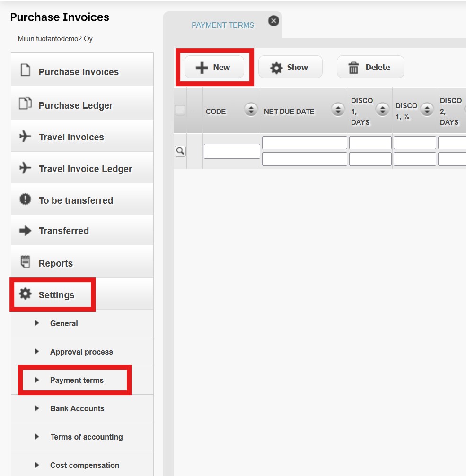Image resolution: width=466 pixels, height=476 pixels.
Task: Click the Code filter input field
Action: [232, 151]
